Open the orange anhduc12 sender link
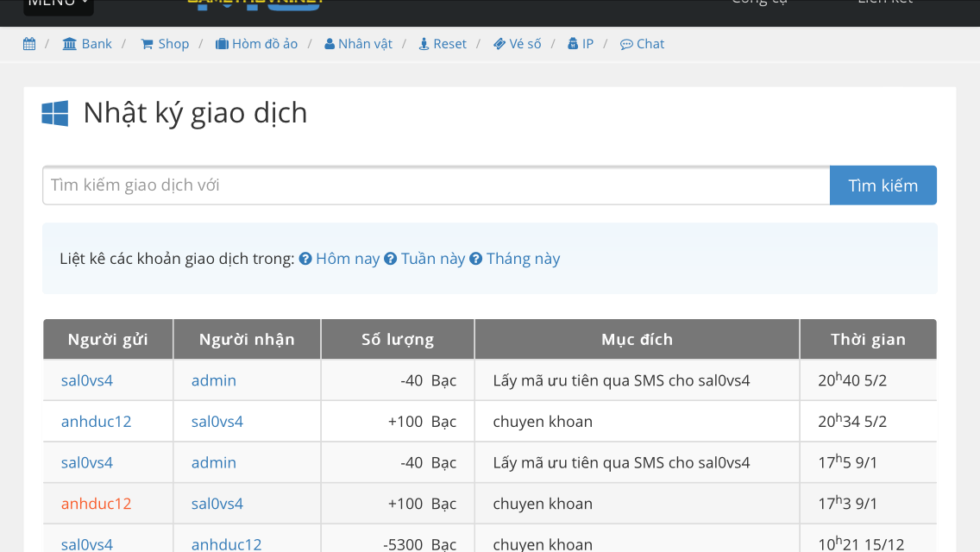 click(x=96, y=504)
